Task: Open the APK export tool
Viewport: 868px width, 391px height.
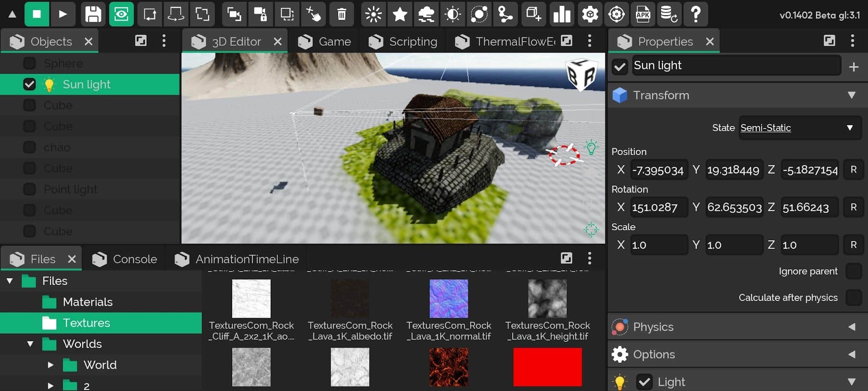Action: coord(643,14)
